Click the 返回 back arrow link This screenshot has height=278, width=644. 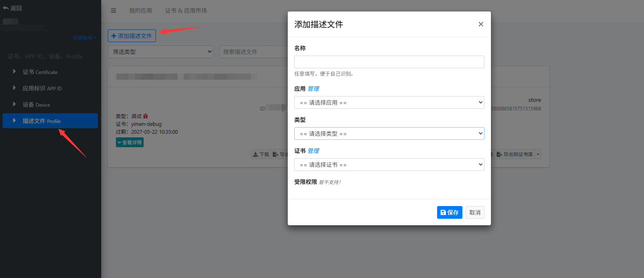point(12,8)
